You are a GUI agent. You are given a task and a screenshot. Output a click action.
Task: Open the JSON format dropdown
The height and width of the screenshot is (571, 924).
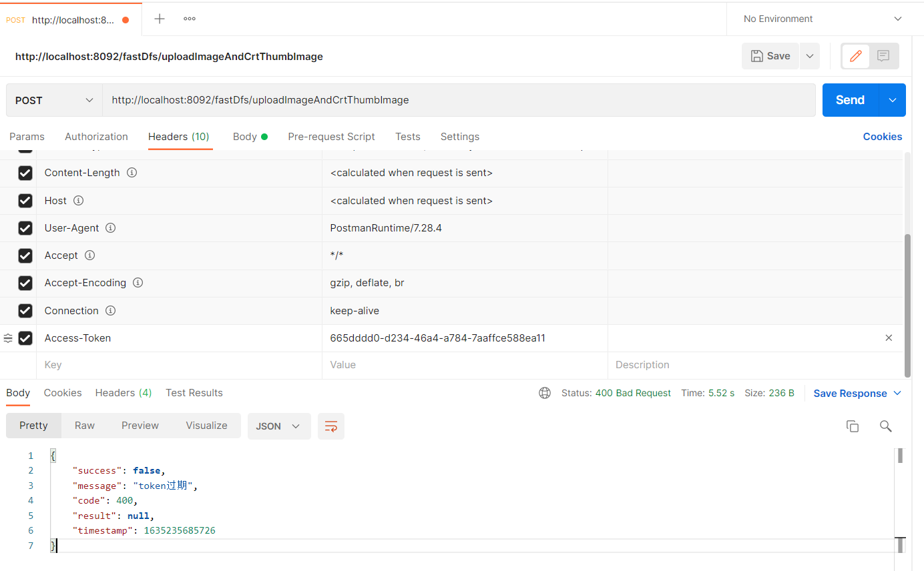tap(279, 426)
